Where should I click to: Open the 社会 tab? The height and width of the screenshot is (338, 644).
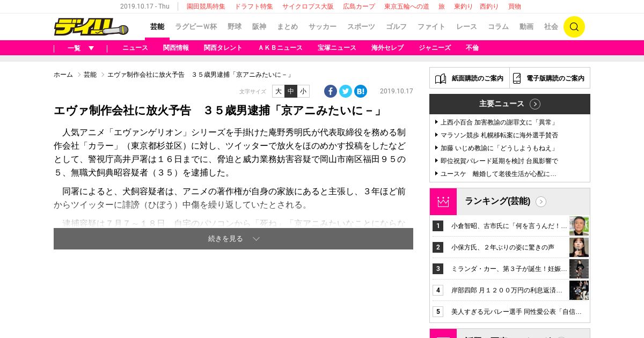point(551,27)
